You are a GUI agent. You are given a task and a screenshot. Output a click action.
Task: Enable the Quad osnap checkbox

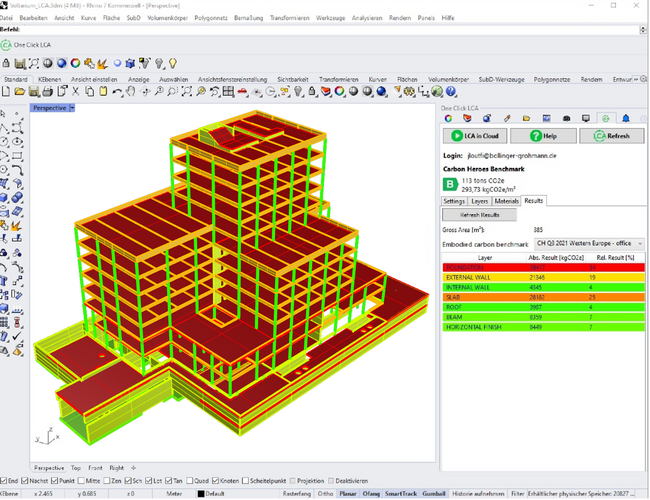pos(190,481)
